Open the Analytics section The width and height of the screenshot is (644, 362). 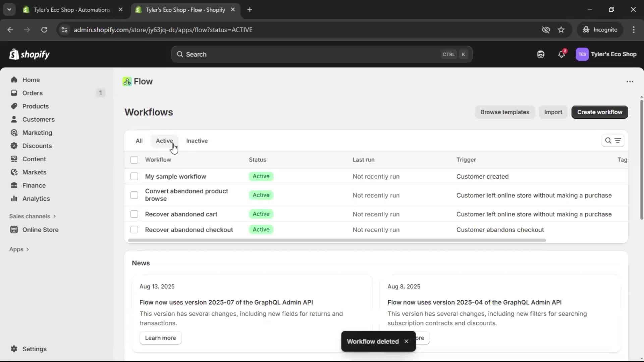36,198
